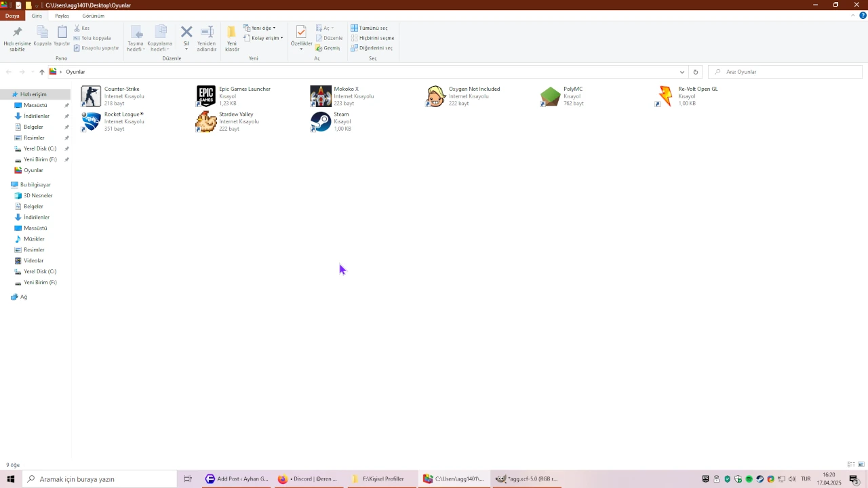Refresh the Oyunlar folder view
This screenshot has width=868, height=488.
coord(695,72)
